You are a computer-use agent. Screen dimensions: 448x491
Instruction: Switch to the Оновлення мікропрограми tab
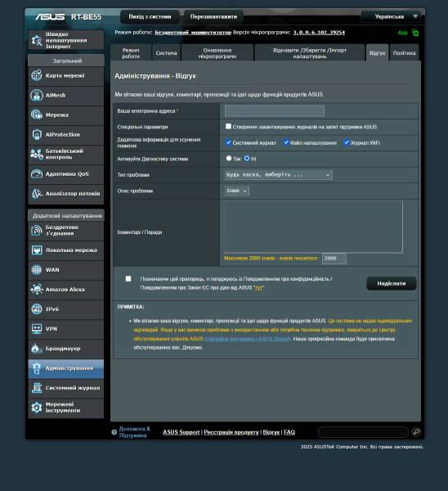pyautogui.click(x=217, y=53)
